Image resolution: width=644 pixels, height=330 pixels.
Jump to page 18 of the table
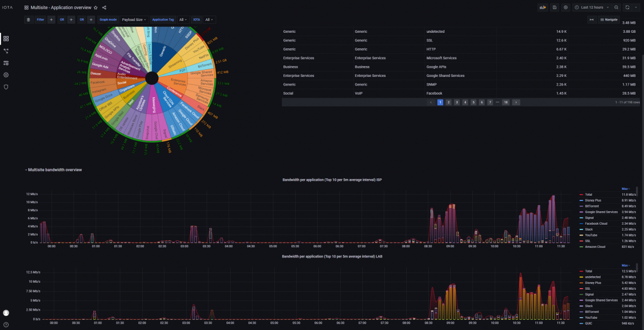505,102
